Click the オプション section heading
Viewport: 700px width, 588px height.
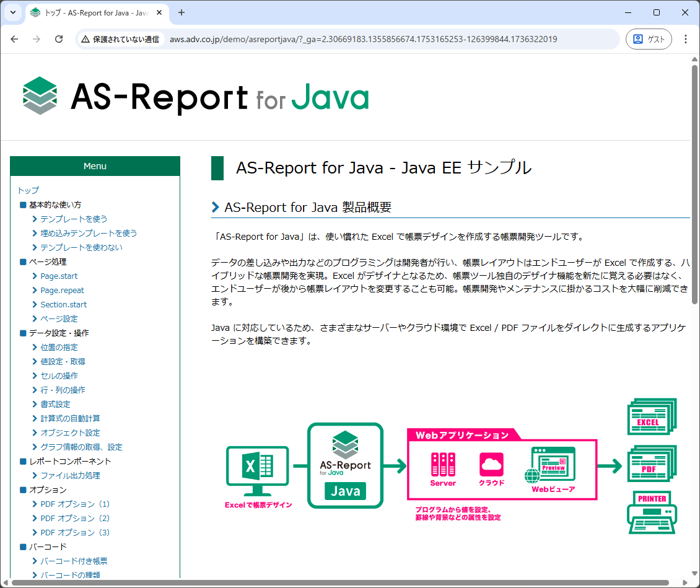click(48, 489)
